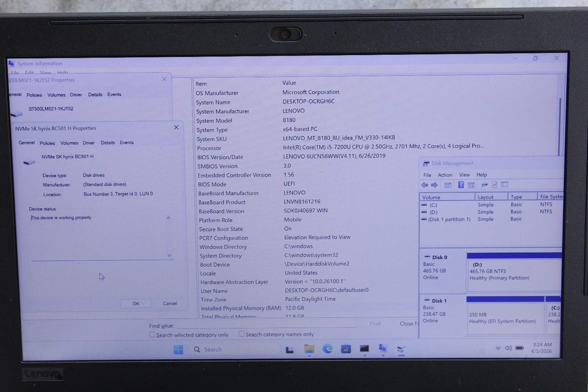Switch to Events tab in NVMe Properties
The image size is (588, 392).
(x=127, y=143)
